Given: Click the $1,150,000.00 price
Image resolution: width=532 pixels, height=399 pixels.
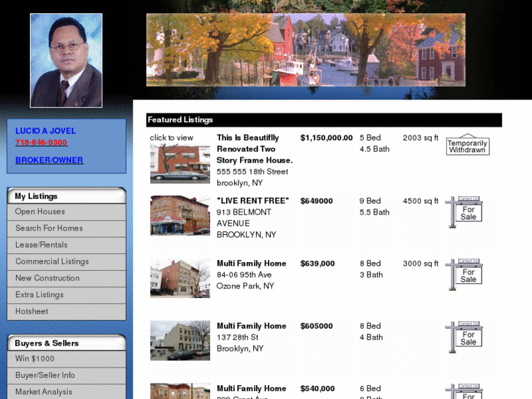Looking at the screenshot, I should coord(326,138).
